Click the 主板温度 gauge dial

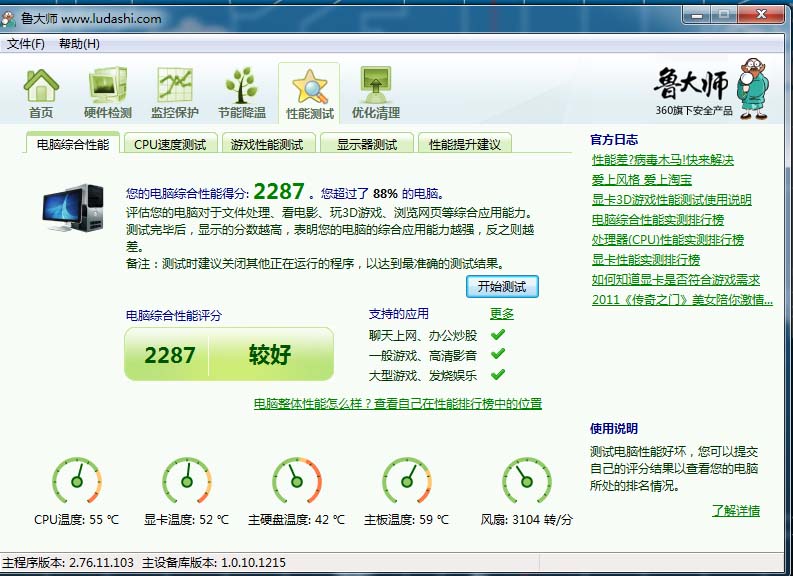(407, 481)
